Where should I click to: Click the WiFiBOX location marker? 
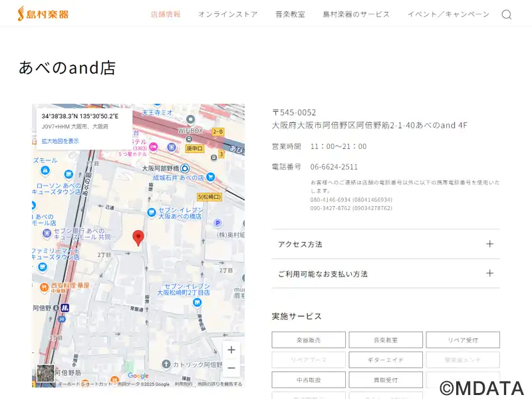190,120
